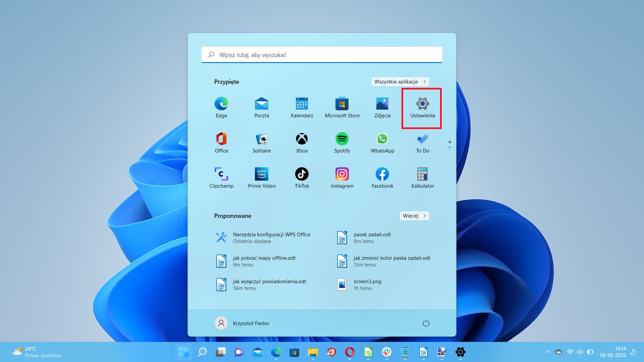
Task: Open the screen3.png recommended file
Action: click(359, 285)
